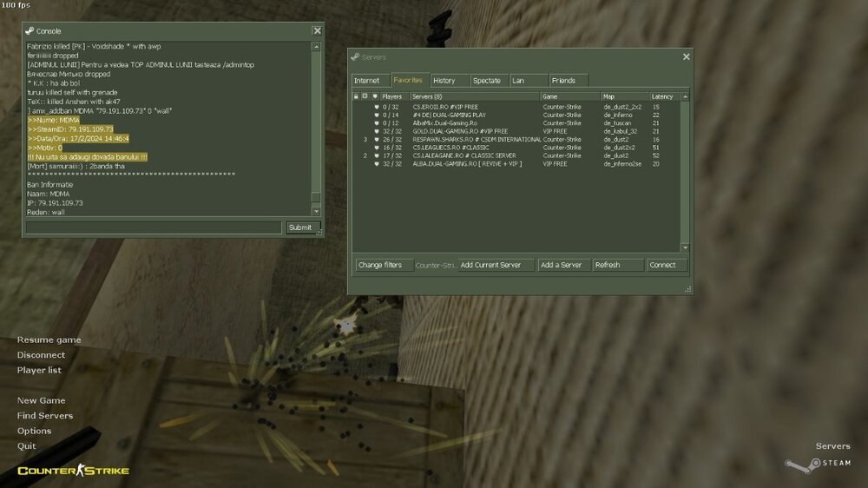The height and width of the screenshot is (488, 868).
Task: Click the Change filters button
Action: click(380, 265)
